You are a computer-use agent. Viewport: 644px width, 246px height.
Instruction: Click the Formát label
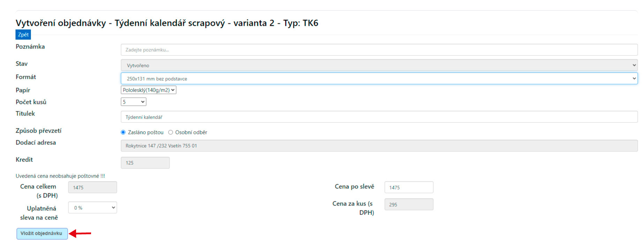point(26,77)
